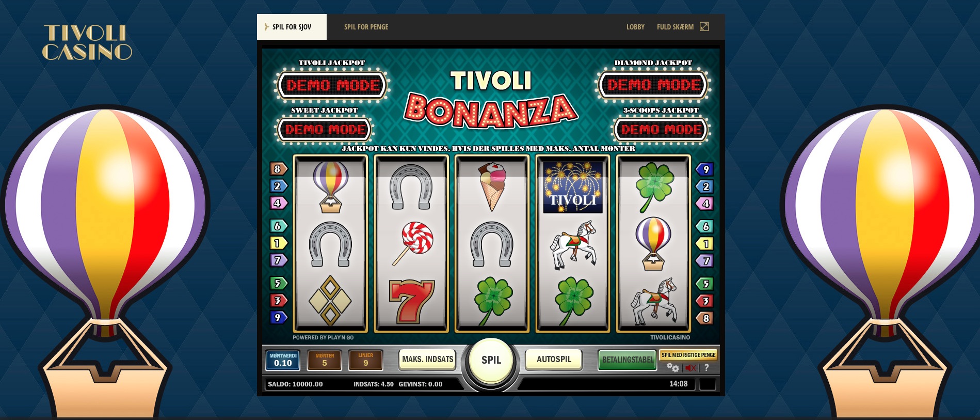
Task: Click the fullscreen expand arrow icon
Action: [704, 26]
